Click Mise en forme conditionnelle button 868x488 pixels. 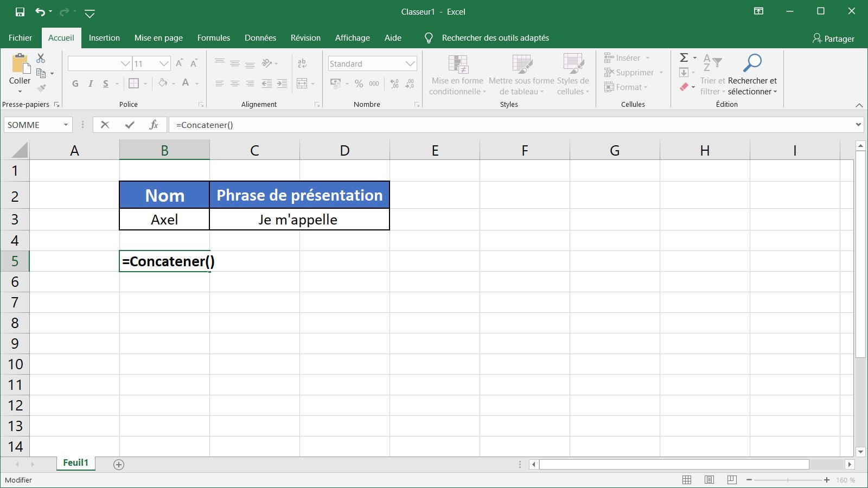[458, 74]
